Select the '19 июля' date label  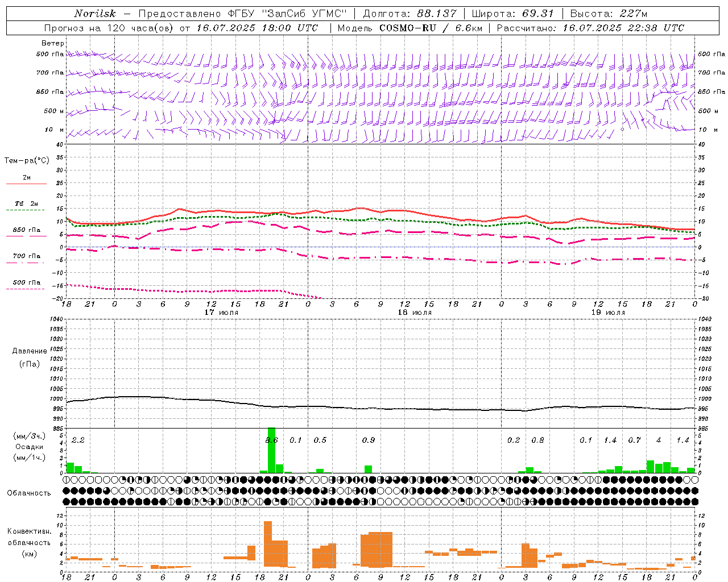point(608,313)
